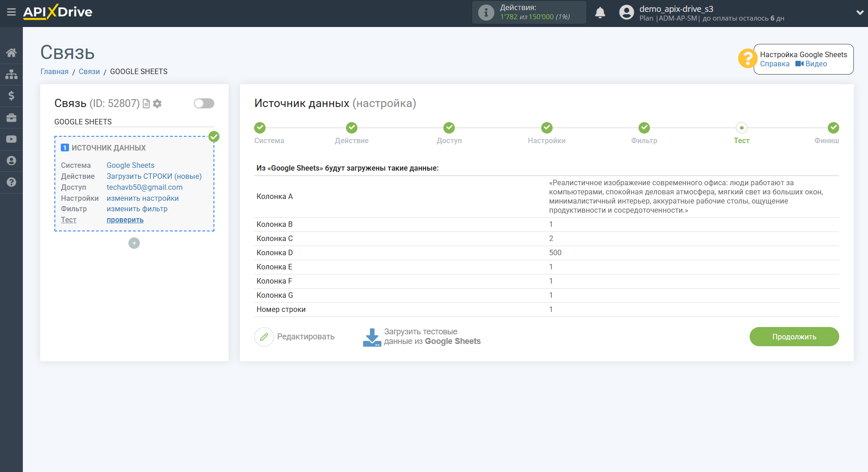Open YouTube video icon in sidebar
Screen dimensions: 868x472
coord(11,139)
